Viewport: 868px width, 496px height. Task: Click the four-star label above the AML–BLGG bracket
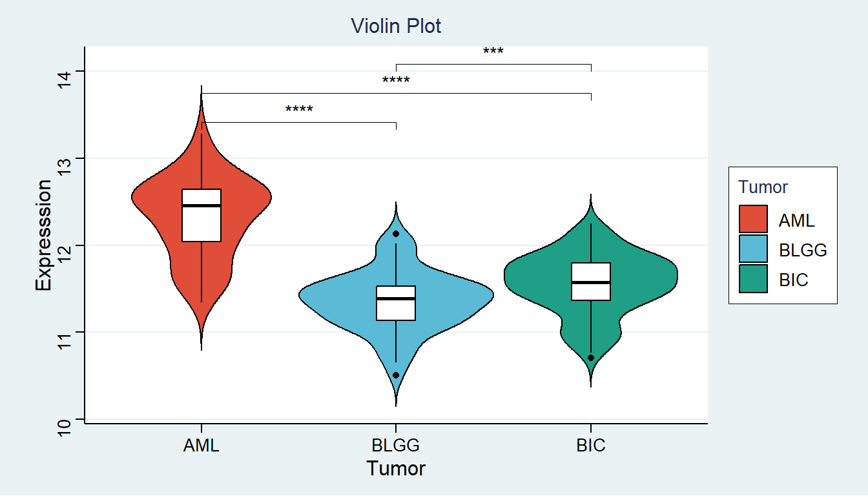tap(299, 110)
